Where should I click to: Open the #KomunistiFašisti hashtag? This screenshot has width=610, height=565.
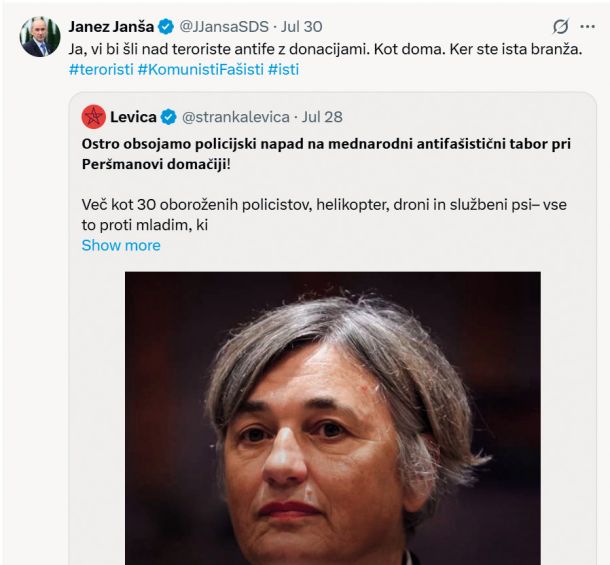coord(200,69)
